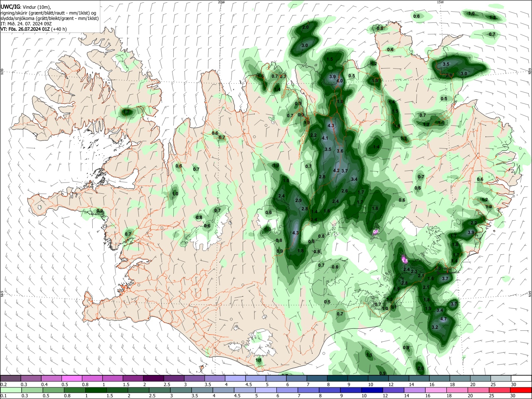The image size is (532, 399).
Task: Click the '2.6' precipitation value
Action: (x=344, y=191)
